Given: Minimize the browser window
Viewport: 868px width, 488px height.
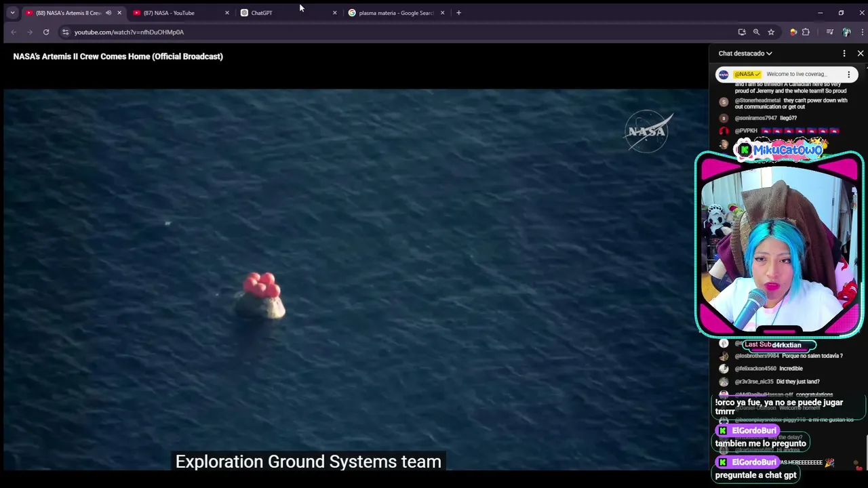Looking at the screenshot, I should click(x=820, y=13).
